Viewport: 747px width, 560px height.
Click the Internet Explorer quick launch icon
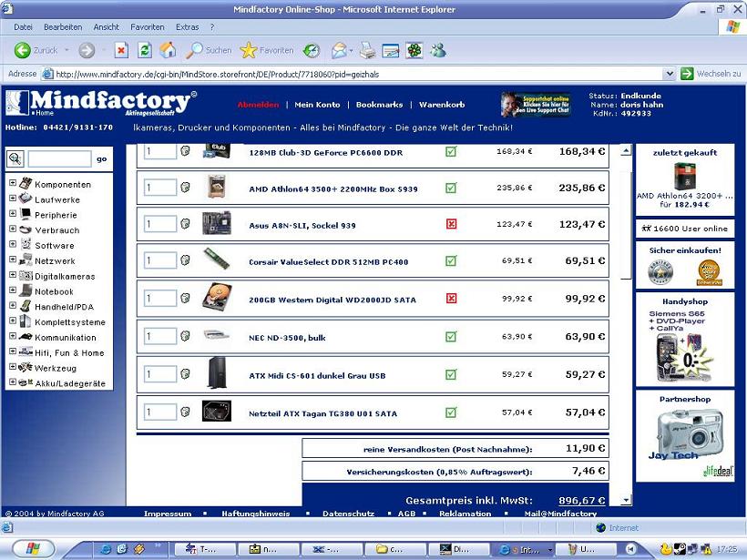pyautogui.click(x=106, y=549)
